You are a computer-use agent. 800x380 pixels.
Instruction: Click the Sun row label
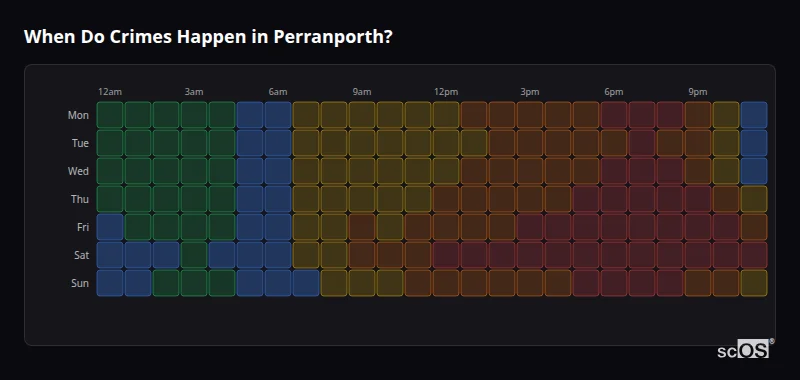80,284
